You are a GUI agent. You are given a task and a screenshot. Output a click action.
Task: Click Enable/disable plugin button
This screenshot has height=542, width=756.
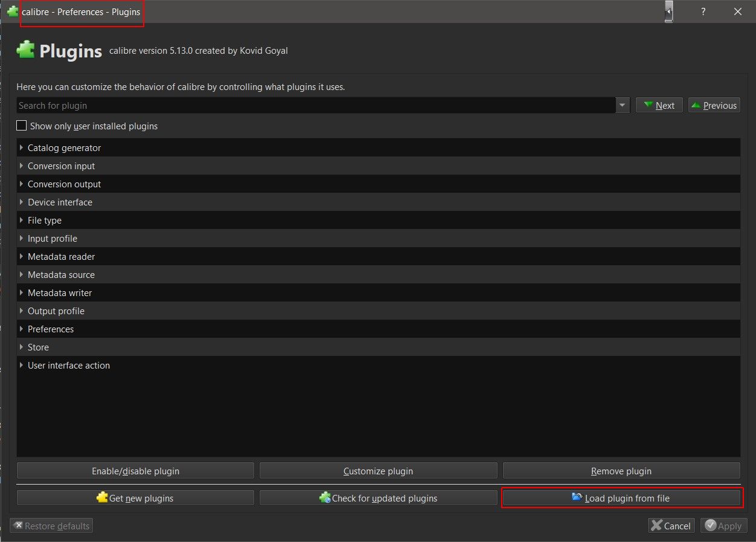tap(135, 471)
